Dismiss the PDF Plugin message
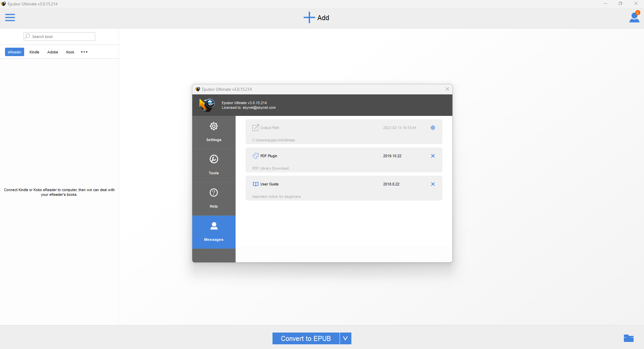The width and height of the screenshot is (644, 349). [433, 156]
